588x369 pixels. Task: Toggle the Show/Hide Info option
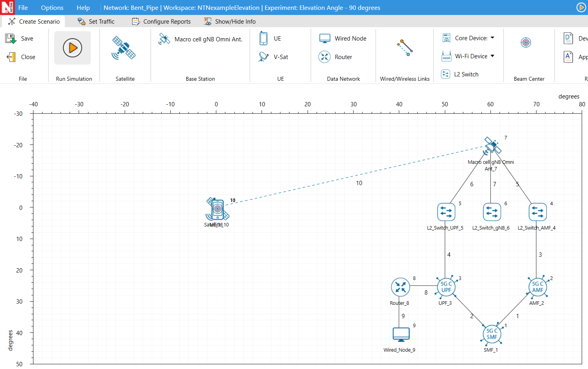pyautogui.click(x=230, y=21)
